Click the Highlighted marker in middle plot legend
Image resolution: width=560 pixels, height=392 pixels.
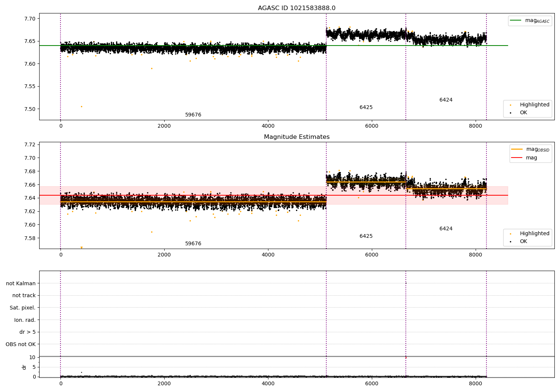pos(510,234)
